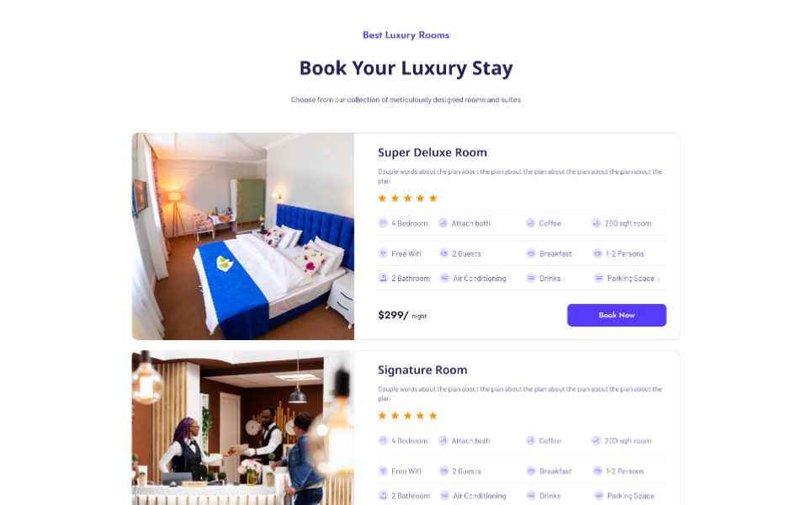Click the Drinks icon in Super Deluxe Room
Image resolution: width=812 pixels, height=505 pixels.
pos(531,278)
